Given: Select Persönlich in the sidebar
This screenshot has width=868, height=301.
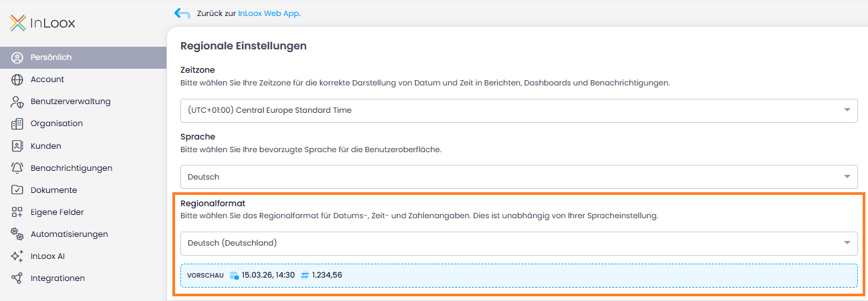Looking at the screenshot, I should 83,57.
